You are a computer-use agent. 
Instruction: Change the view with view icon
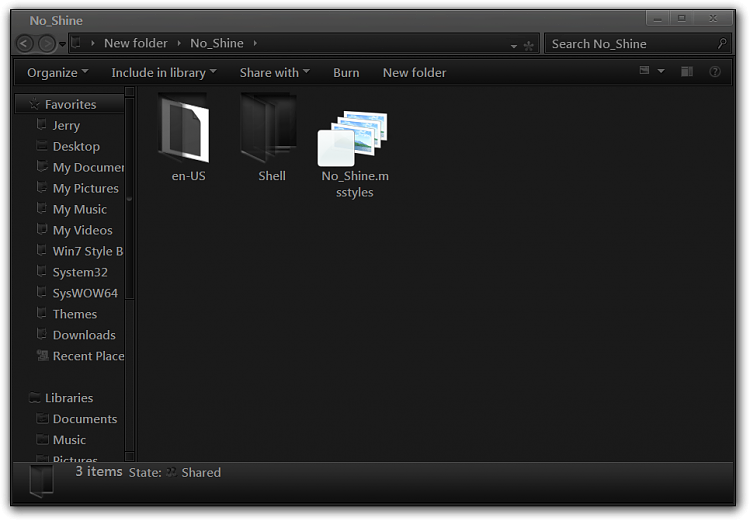644,71
